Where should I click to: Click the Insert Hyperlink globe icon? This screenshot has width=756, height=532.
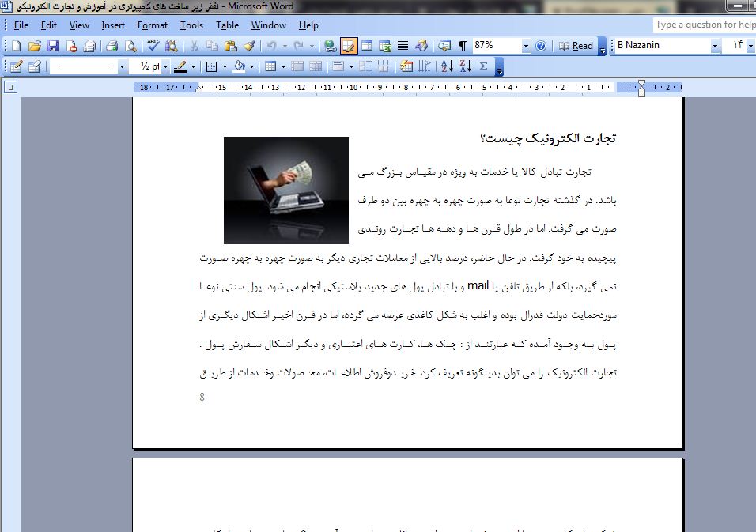pos(330,46)
